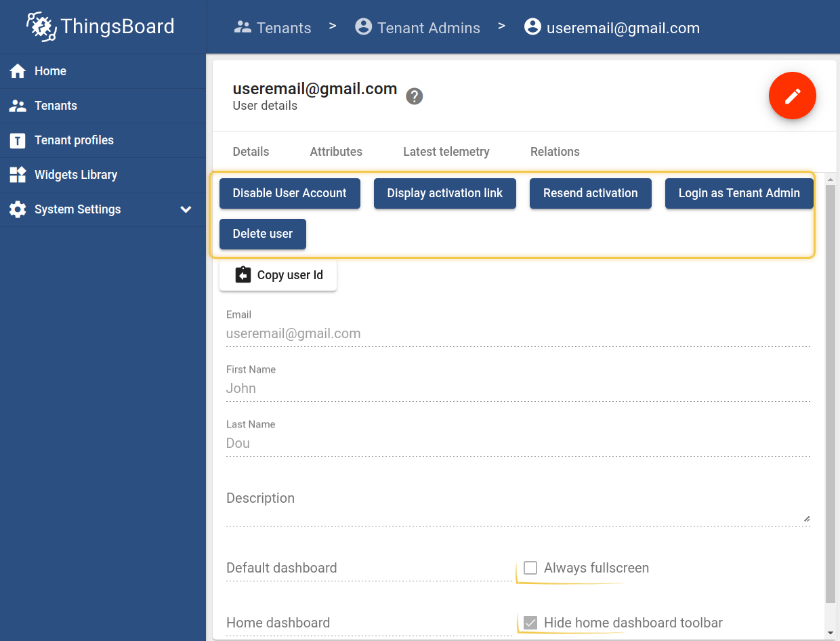Screen dimensions: 840x641
Task: Click the ThingsBoard logo icon
Action: click(x=41, y=26)
